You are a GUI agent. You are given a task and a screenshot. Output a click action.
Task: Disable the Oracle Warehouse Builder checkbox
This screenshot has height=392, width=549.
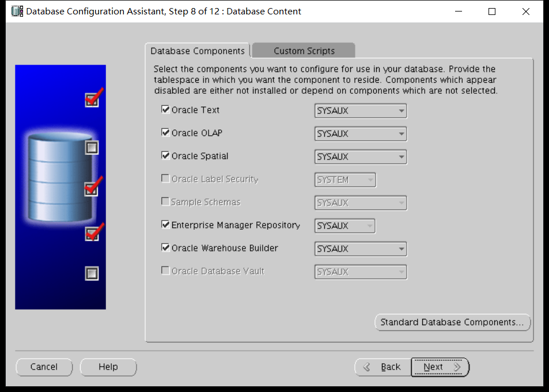pyautogui.click(x=165, y=248)
